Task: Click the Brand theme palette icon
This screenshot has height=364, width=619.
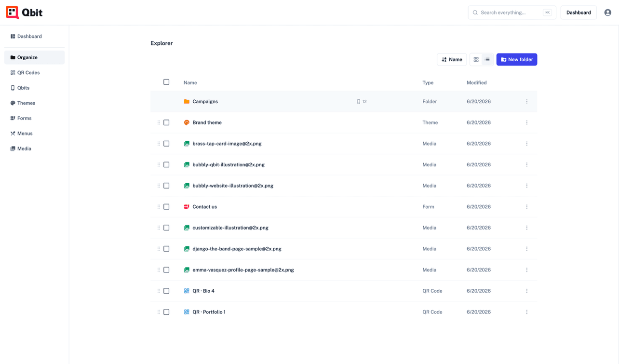Action: (x=187, y=122)
